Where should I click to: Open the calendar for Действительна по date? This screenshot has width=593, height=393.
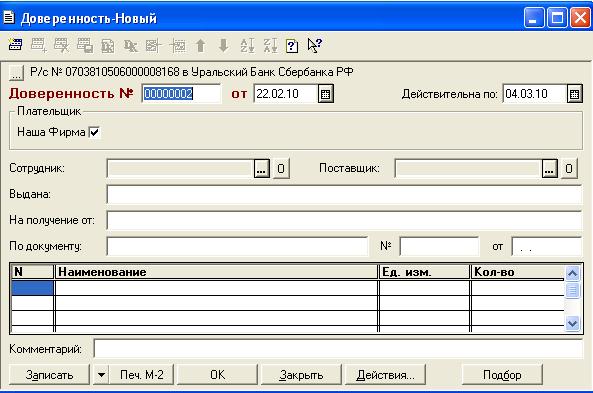click(574, 94)
